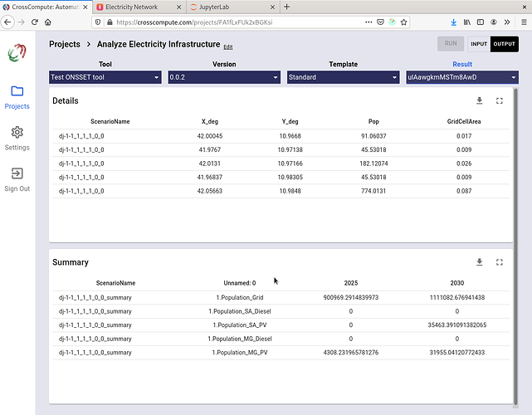Go forward with the browser arrow
Screen dimensions: 532x415
click(21, 22)
